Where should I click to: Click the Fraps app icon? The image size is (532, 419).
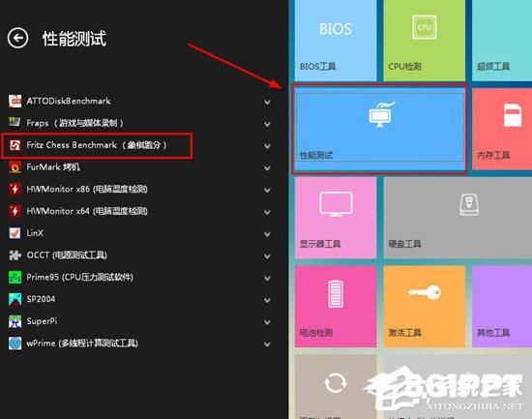pyautogui.click(x=15, y=123)
